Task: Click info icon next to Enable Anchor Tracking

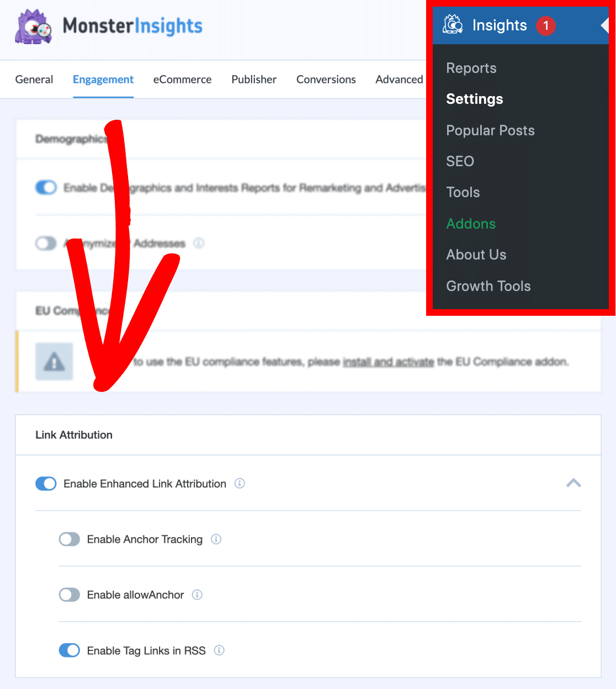Action: point(216,539)
